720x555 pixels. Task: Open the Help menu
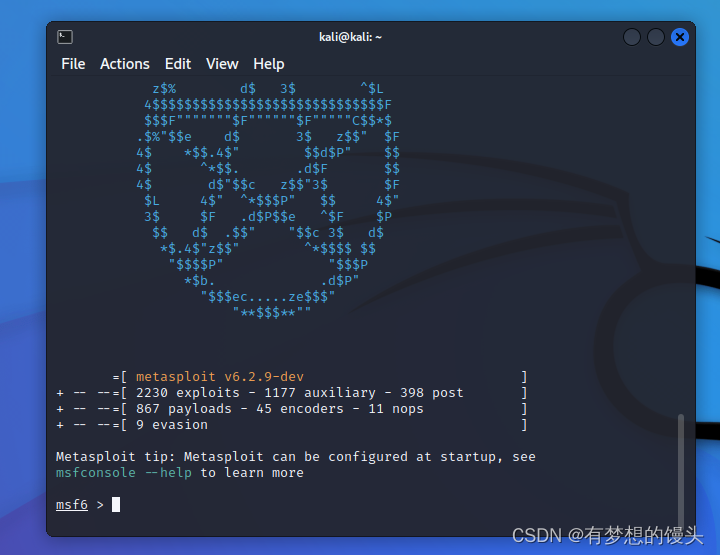(269, 64)
